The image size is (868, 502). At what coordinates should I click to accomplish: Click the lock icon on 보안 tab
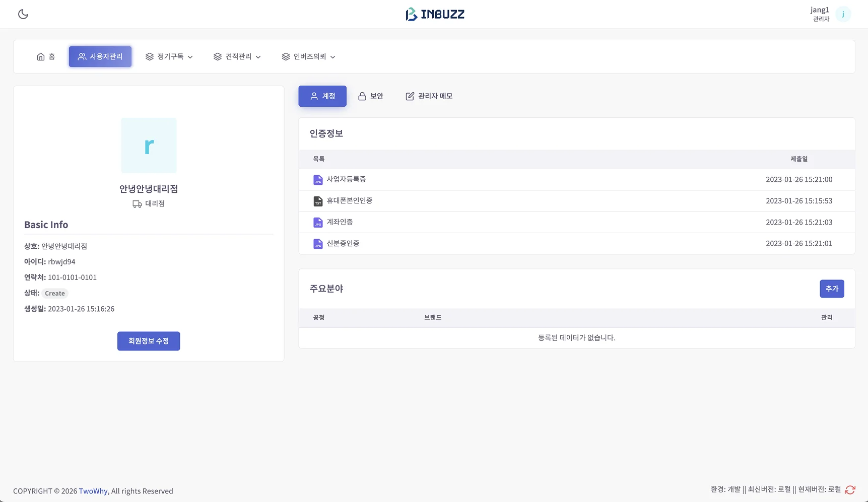point(362,96)
